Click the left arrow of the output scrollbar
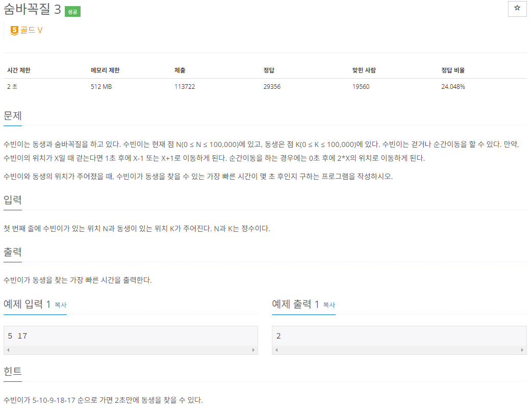Image resolution: width=532 pixels, height=412 pixels. coord(275,350)
